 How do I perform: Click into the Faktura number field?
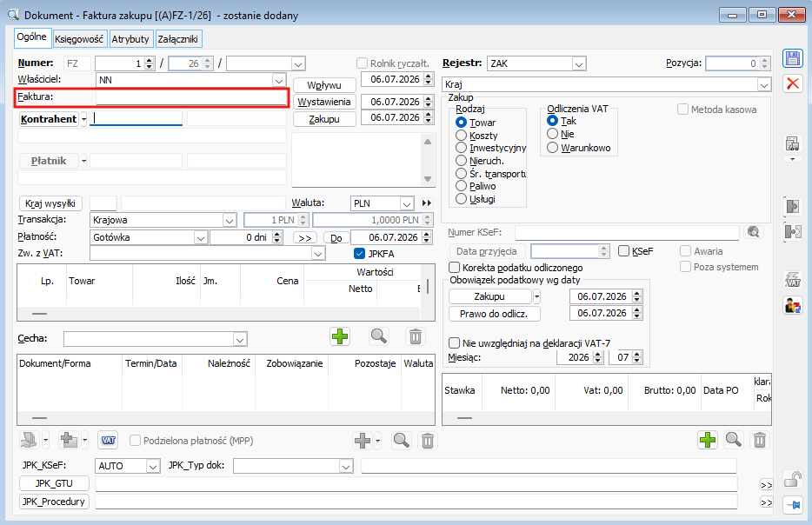[191, 96]
